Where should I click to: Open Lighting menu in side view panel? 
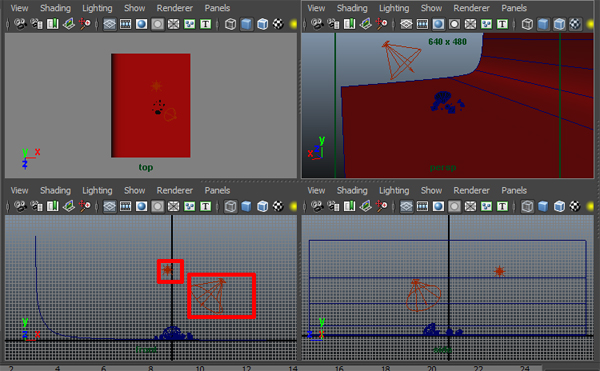coord(394,190)
